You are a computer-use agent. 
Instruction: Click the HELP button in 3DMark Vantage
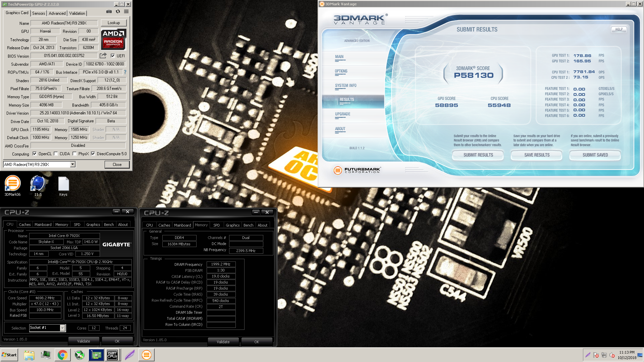coord(619,29)
